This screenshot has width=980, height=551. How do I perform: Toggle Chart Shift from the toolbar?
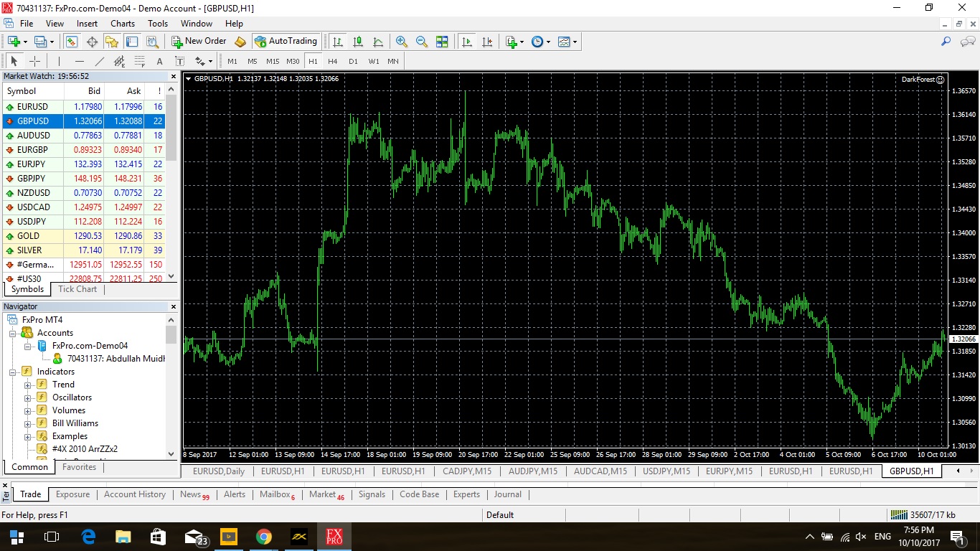[487, 42]
